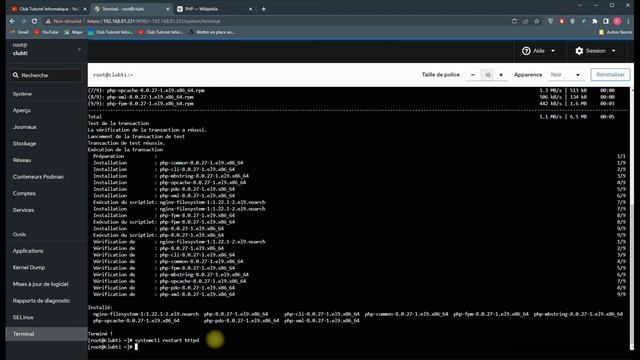Open the 'Autres favoris' bookmarks folder

[615, 32]
